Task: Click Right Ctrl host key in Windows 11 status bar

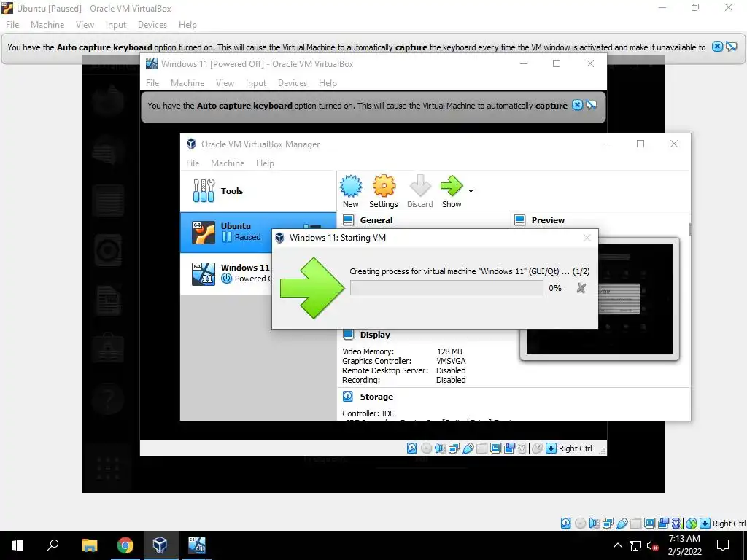Action: pos(575,448)
